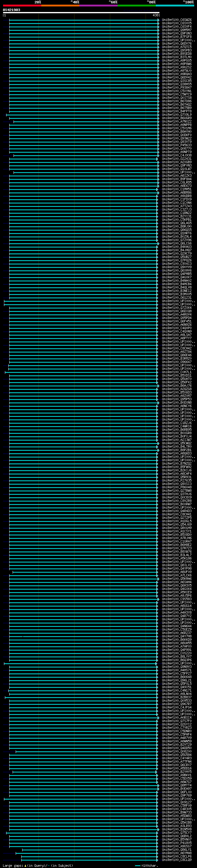Select the UniRef100_B6AJ76 label
The image size is (197, 868).
(177, 386)
